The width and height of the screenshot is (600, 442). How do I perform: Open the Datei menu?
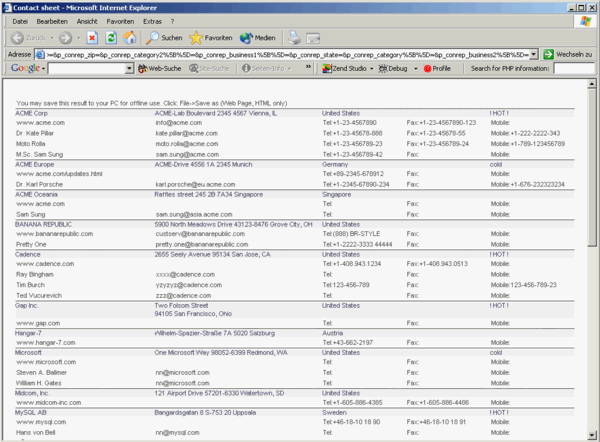tap(20, 21)
